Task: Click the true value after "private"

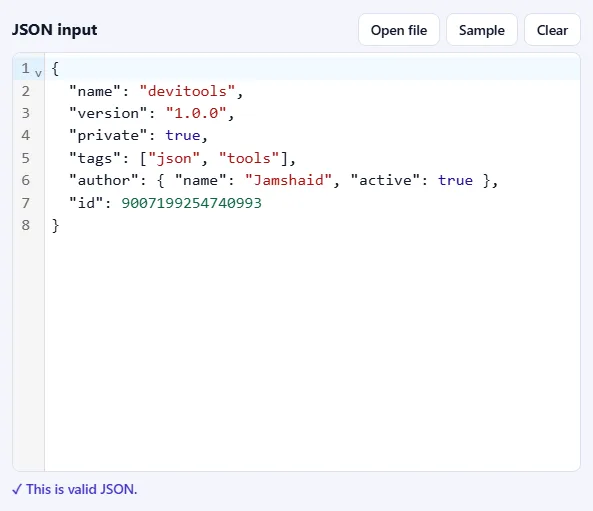Action: pyautogui.click(x=183, y=135)
